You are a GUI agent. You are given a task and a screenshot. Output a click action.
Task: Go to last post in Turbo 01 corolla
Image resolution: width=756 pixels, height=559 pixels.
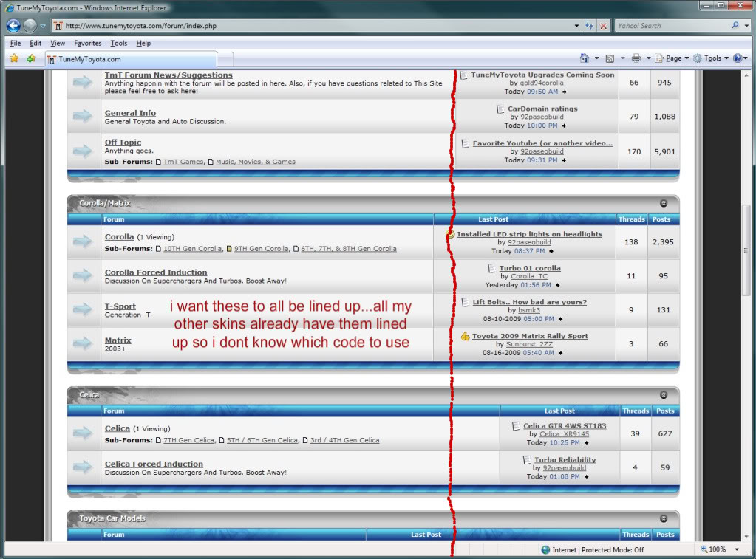click(557, 285)
